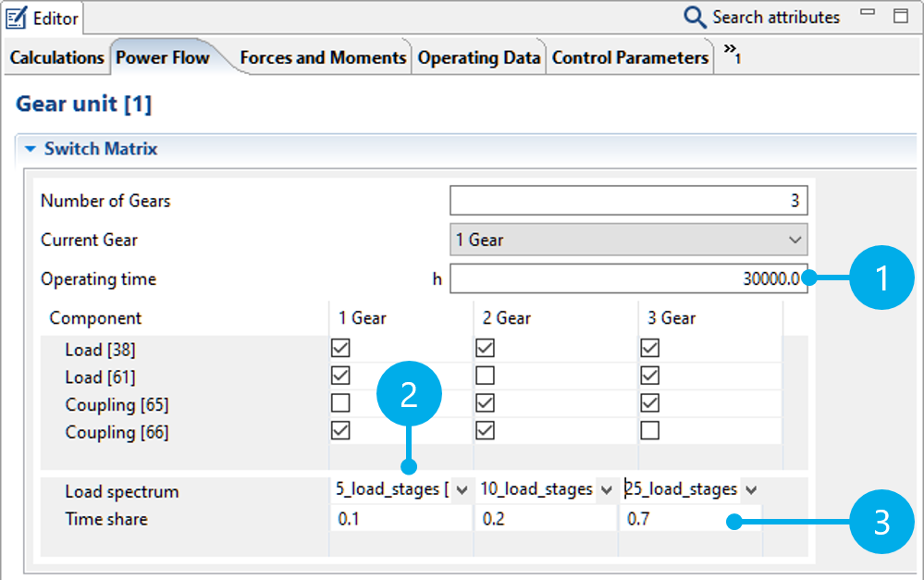Show hidden tabs overflow chevron
This screenshot has height=580, width=924.
click(732, 54)
